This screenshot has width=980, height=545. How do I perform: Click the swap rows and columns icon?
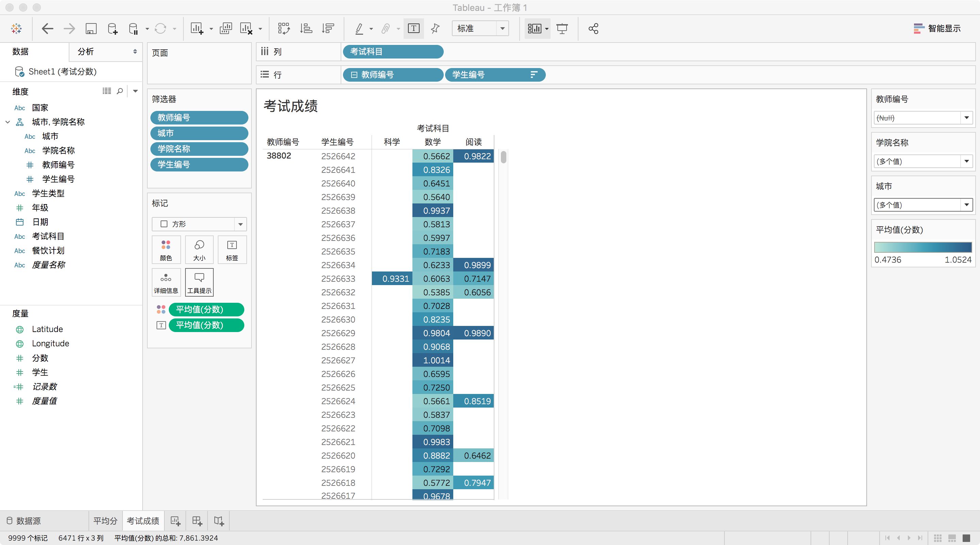(x=283, y=29)
